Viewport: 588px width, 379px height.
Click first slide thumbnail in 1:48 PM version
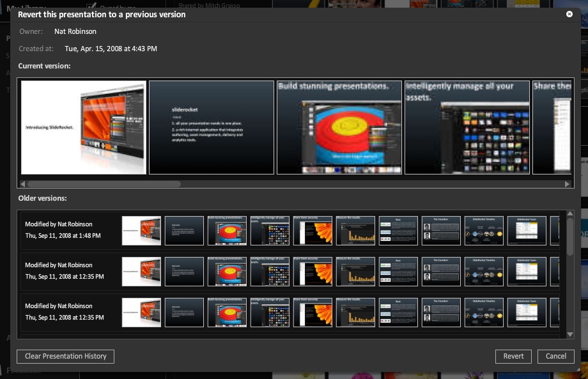[x=141, y=231]
